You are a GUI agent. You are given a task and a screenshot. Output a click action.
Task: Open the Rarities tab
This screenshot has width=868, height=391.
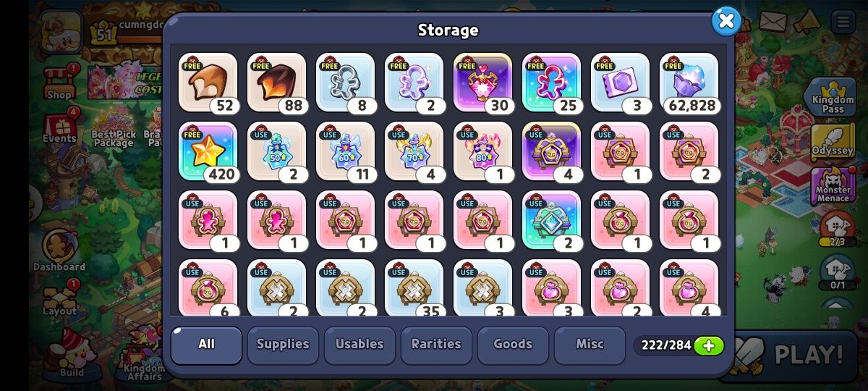point(436,345)
